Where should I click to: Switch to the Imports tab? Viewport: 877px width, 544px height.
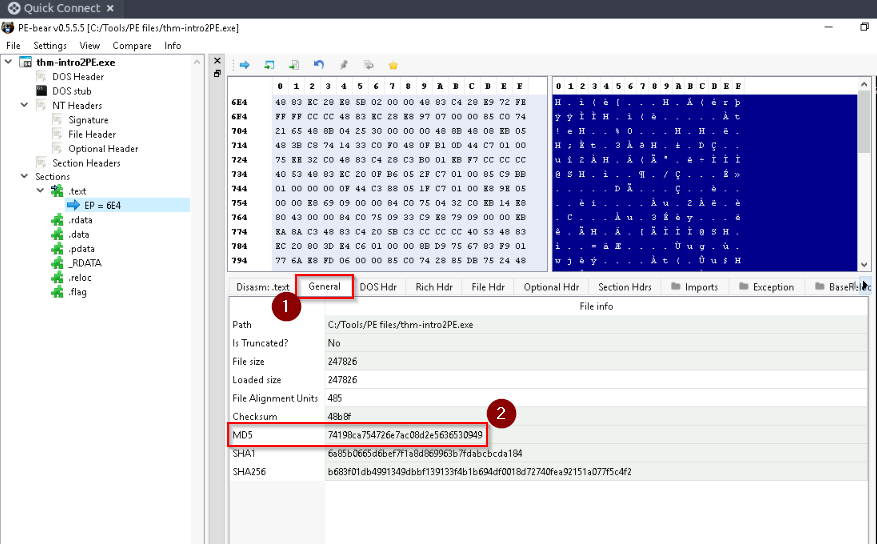pos(695,287)
